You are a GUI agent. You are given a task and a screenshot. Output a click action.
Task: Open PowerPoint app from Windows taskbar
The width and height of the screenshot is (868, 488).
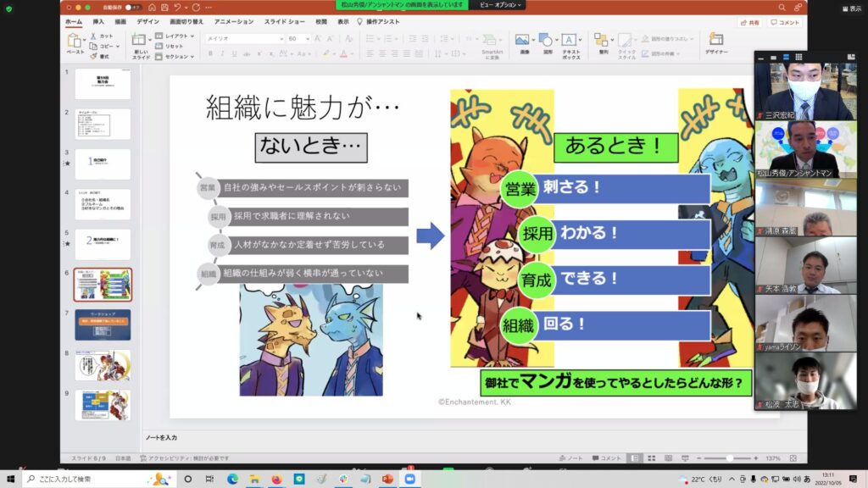[x=387, y=480]
